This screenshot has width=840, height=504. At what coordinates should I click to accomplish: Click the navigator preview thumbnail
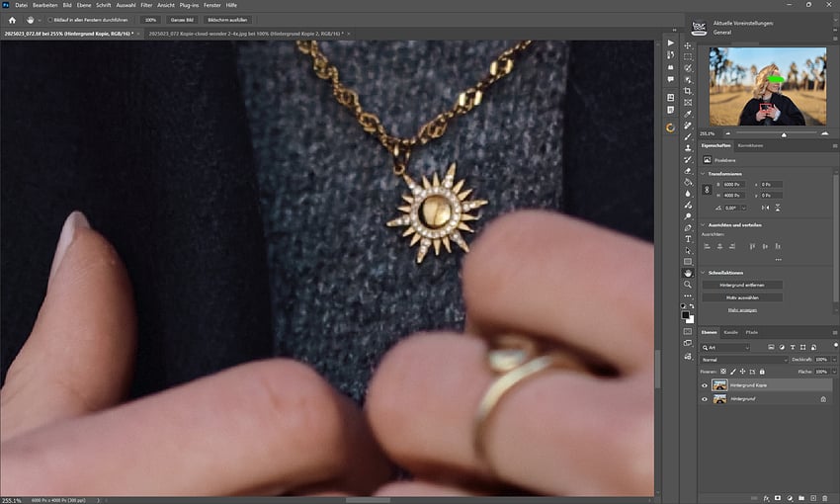click(767, 86)
